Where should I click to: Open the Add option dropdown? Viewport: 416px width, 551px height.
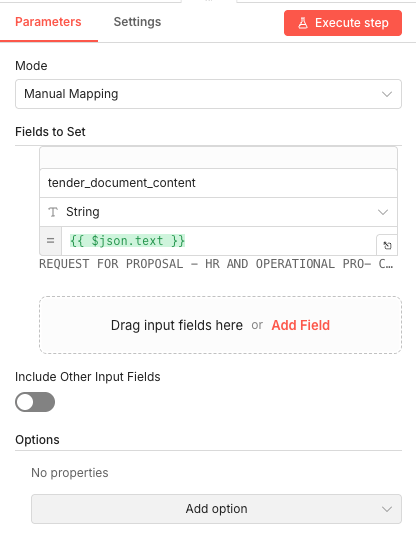click(216, 509)
